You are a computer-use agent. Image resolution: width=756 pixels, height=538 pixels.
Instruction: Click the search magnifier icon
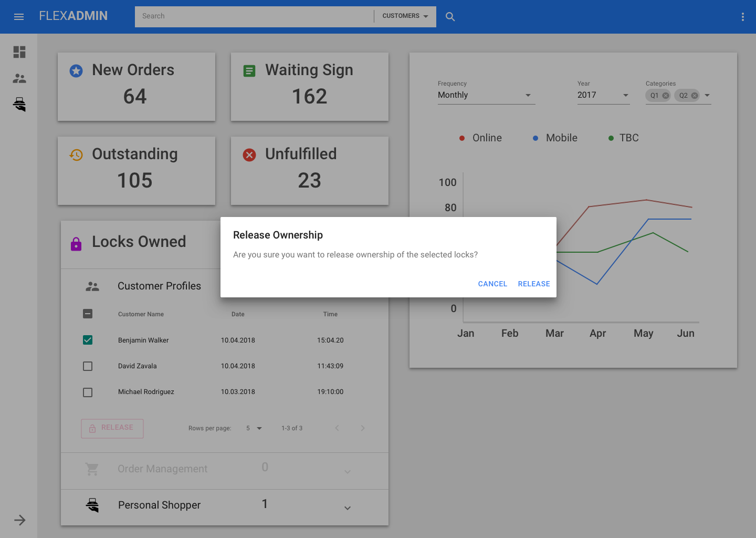tap(450, 17)
